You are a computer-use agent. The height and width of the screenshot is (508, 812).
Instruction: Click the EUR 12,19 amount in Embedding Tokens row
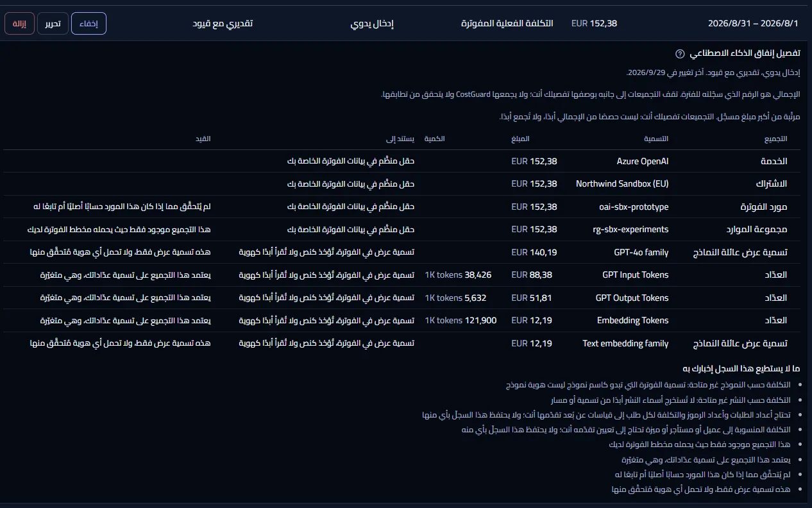point(532,320)
